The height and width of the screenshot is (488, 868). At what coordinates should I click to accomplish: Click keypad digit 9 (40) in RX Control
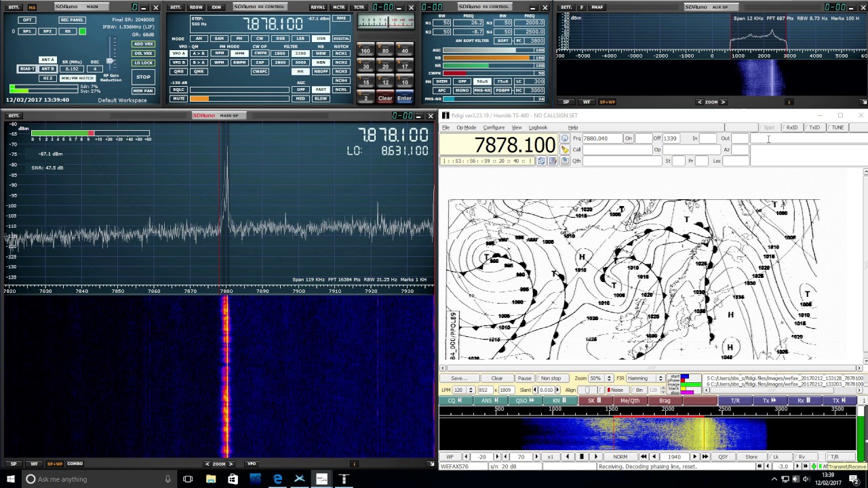(405, 51)
